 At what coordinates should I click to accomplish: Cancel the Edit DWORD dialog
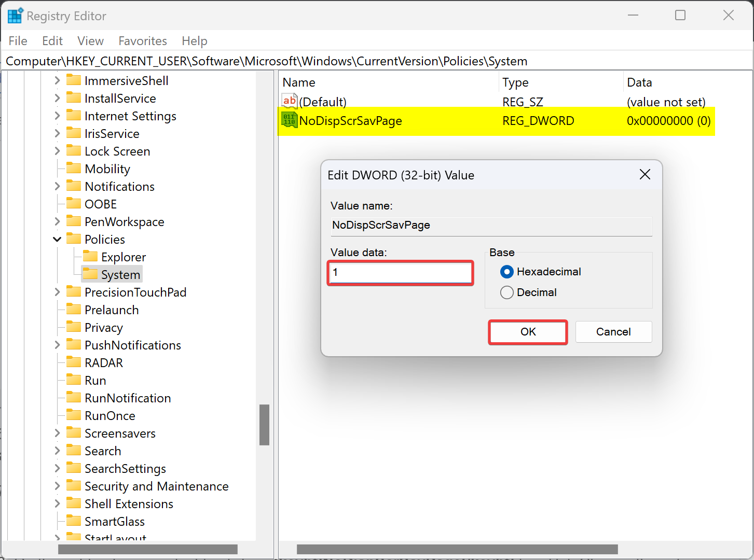click(x=613, y=332)
